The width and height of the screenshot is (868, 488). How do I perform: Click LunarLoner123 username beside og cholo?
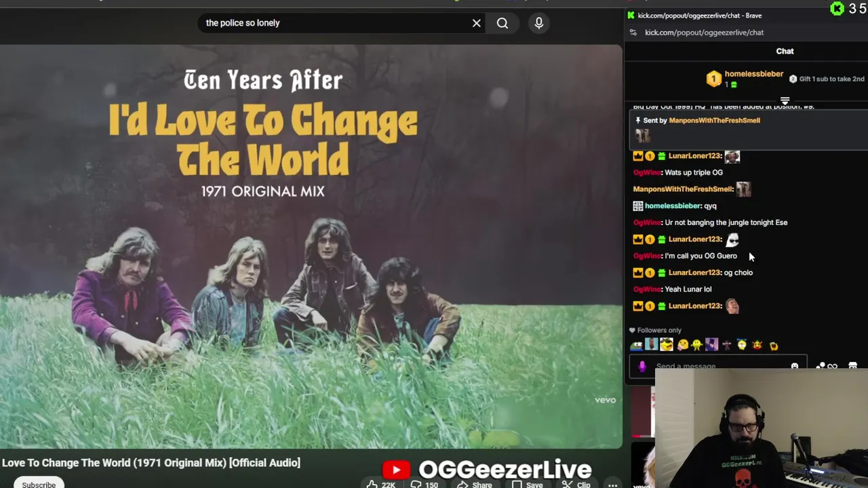click(x=694, y=272)
